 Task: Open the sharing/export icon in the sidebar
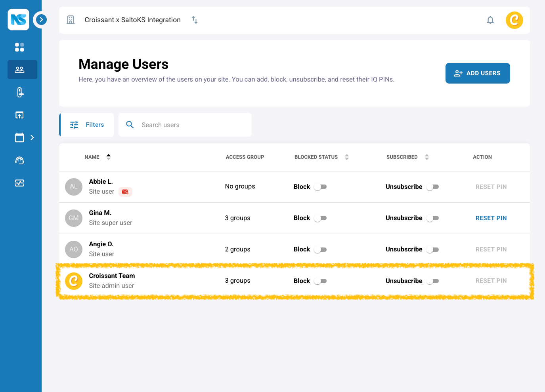coord(19,115)
